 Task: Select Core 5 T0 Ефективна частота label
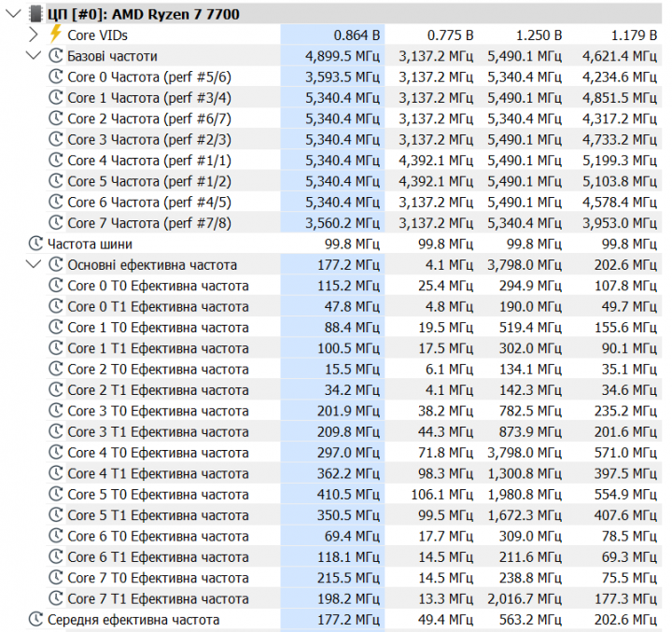tap(158, 495)
